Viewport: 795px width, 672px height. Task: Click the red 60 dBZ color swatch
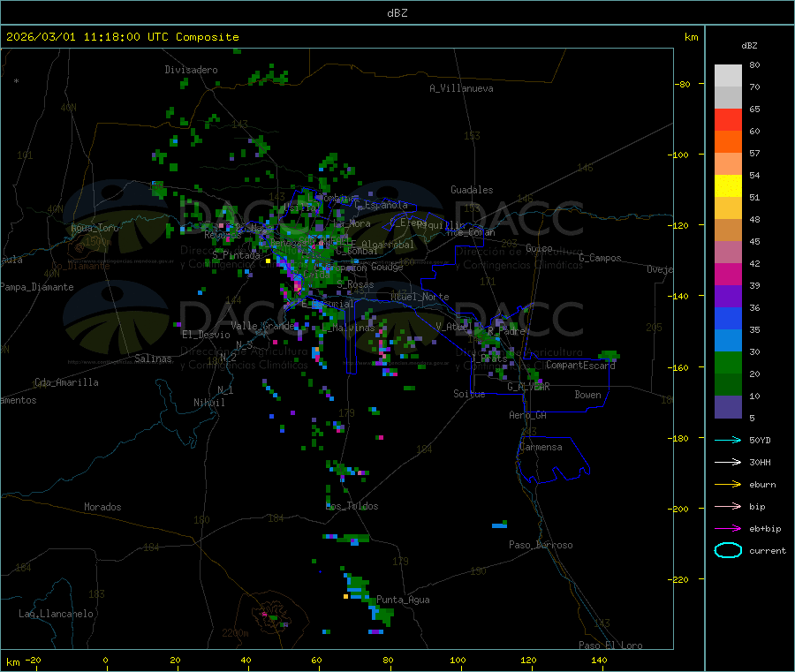point(728,119)
